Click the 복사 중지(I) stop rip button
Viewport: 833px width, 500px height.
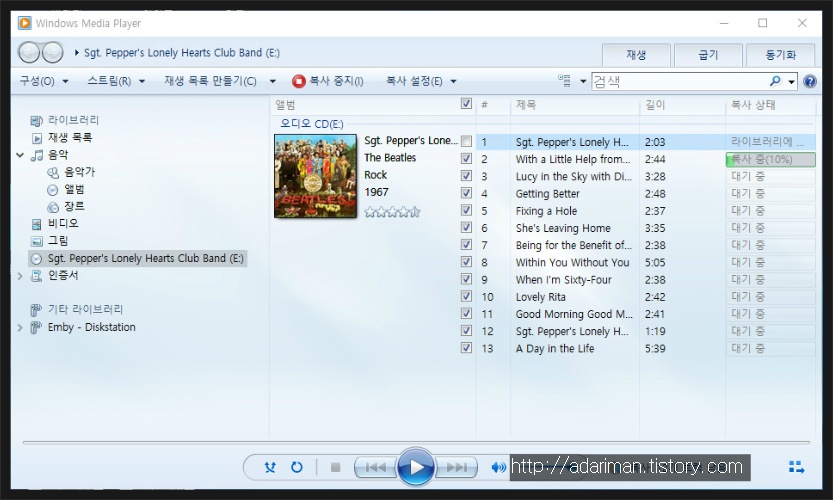[328, 81]
